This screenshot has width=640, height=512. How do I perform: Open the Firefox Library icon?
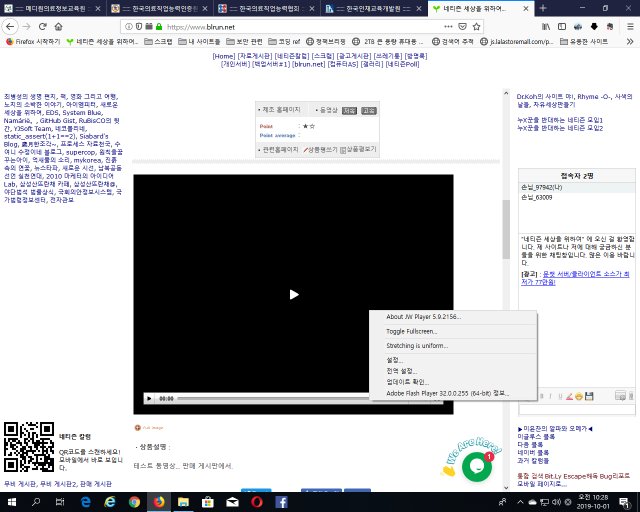546,27
